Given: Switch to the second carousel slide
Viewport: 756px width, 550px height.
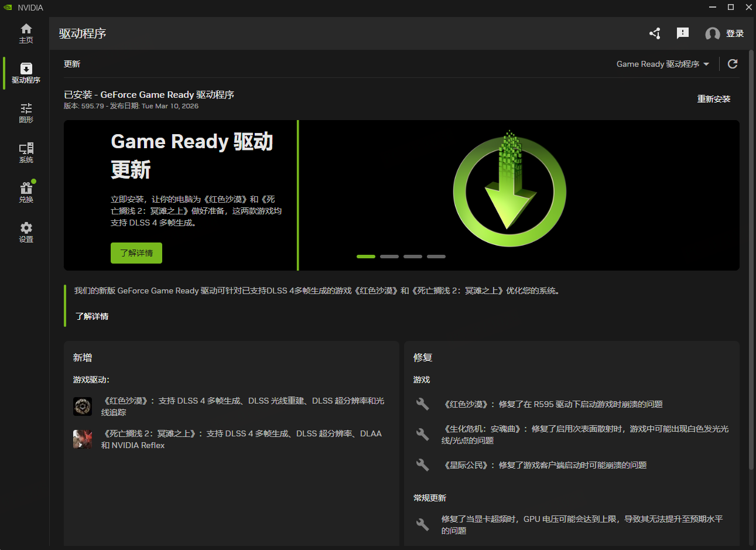Looking at the screenshot, I should (x=389, y=257).
